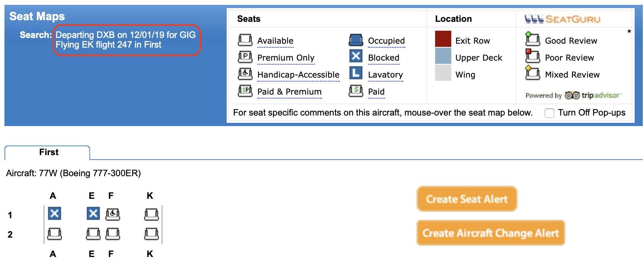This screenshot has width=644, height=278.
Task: Click the Lavatory legend icon
Action: coord(356,73)
